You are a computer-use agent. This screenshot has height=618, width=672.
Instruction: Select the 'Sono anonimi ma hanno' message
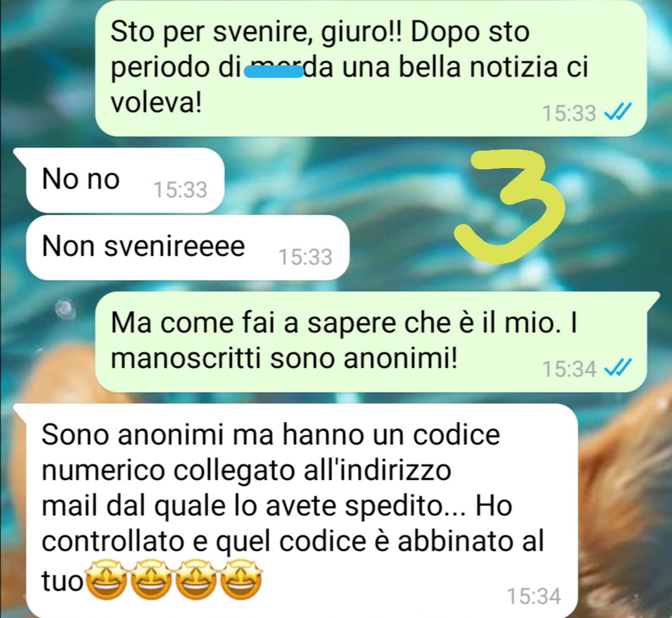click(296, 510)
